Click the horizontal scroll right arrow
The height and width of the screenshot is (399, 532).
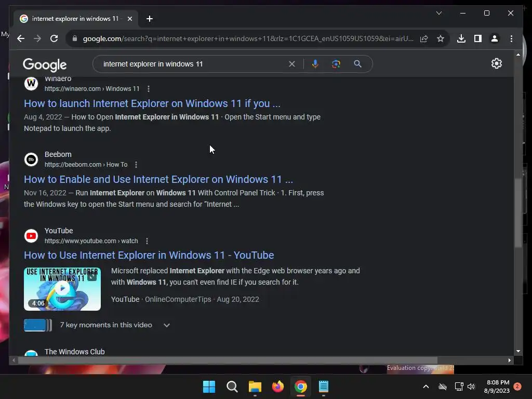coord(510,361)
